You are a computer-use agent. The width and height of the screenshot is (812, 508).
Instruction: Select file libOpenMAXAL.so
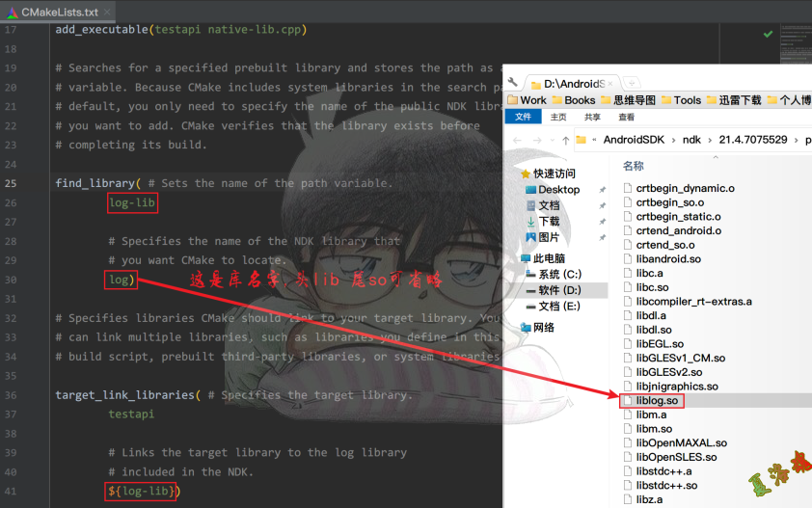pos(675,442)
